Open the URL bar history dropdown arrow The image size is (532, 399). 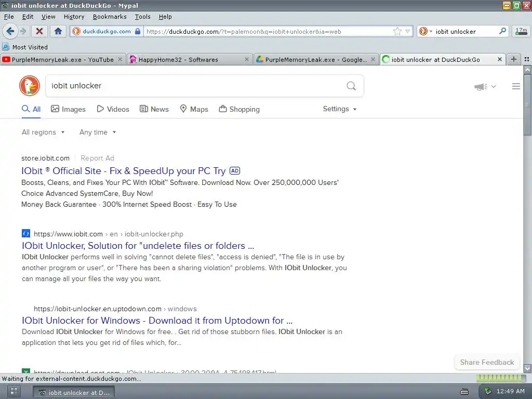coord(407,32)
